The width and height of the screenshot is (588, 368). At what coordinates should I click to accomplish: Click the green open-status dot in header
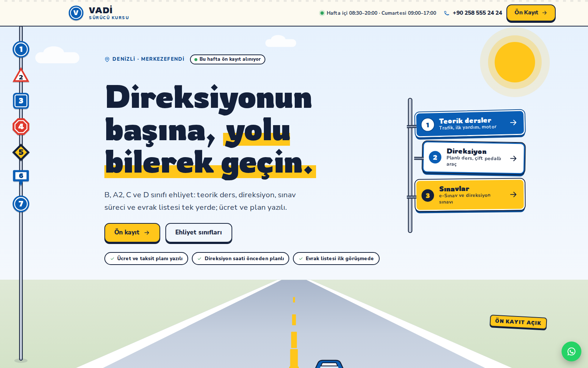coord(322,13)
